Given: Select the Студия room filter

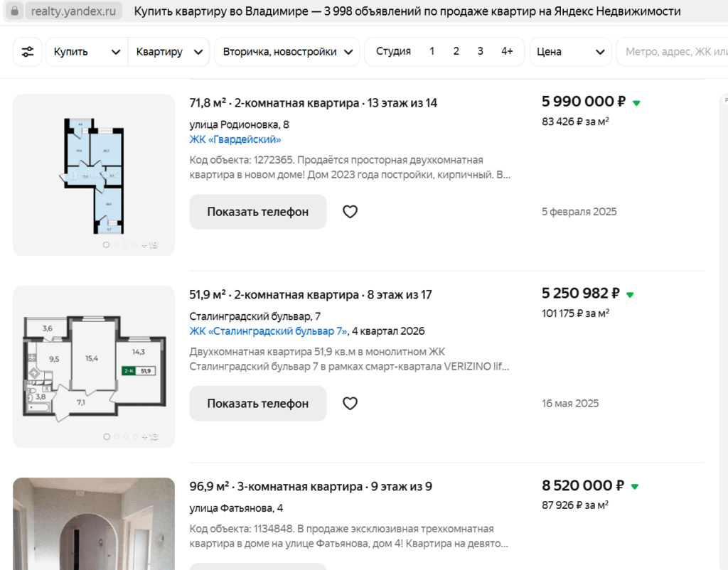Looking at the screenshot, I should point(393,51).
